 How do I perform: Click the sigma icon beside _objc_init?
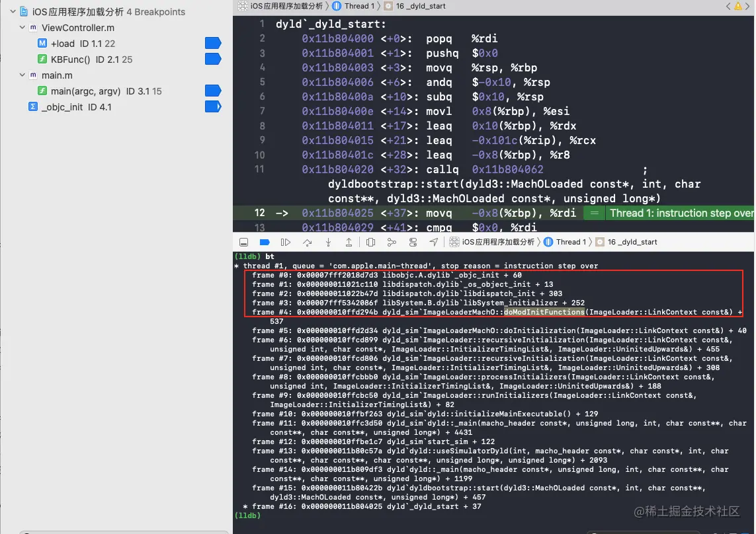click(33, 106)
